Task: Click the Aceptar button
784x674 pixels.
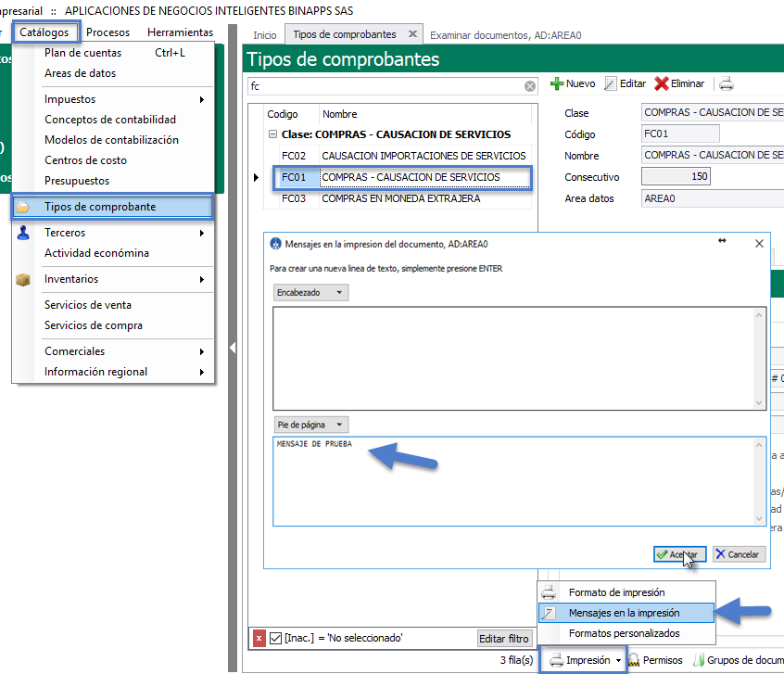Action: 679,554
